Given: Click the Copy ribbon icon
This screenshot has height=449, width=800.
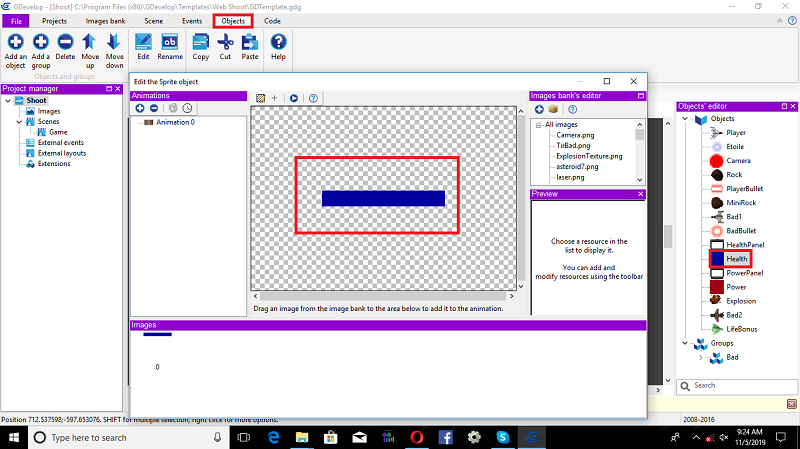Looking at the screenshot, I should (x=201, y=42).
